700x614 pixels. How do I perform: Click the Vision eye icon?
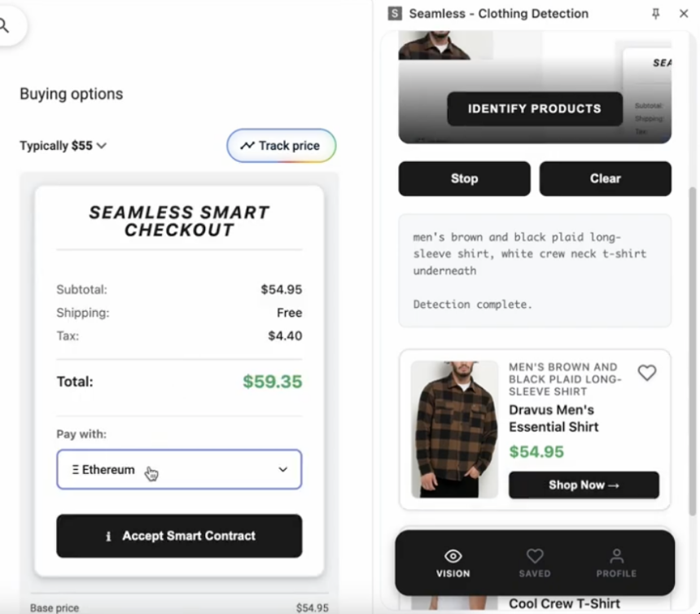coord(453,556)
